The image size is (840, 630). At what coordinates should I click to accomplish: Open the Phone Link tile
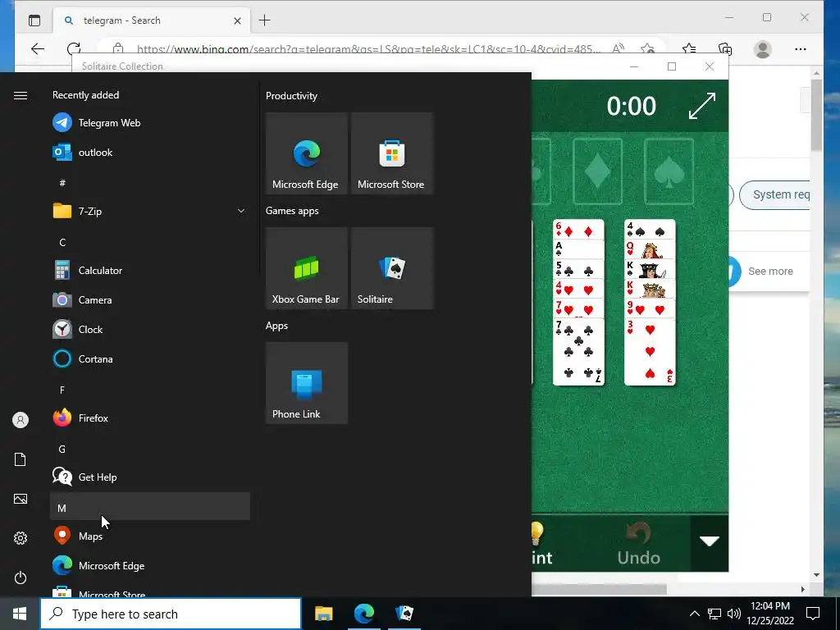click(307, 383)
